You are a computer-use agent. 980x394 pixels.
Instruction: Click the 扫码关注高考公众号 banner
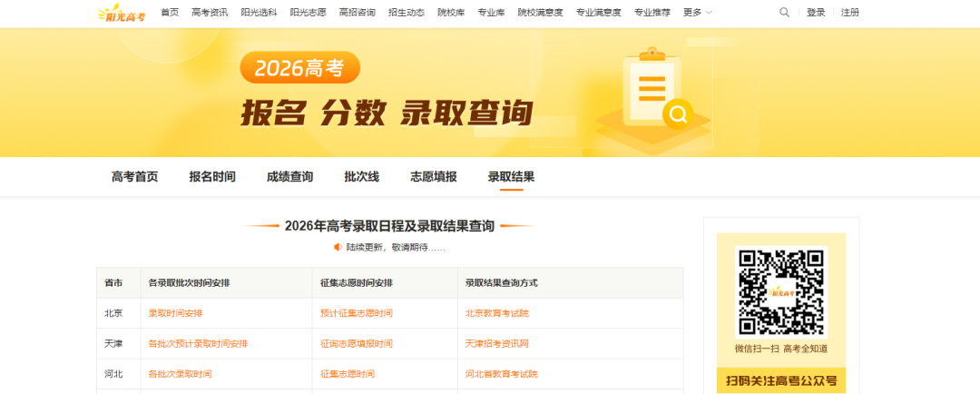click(781, 380)
